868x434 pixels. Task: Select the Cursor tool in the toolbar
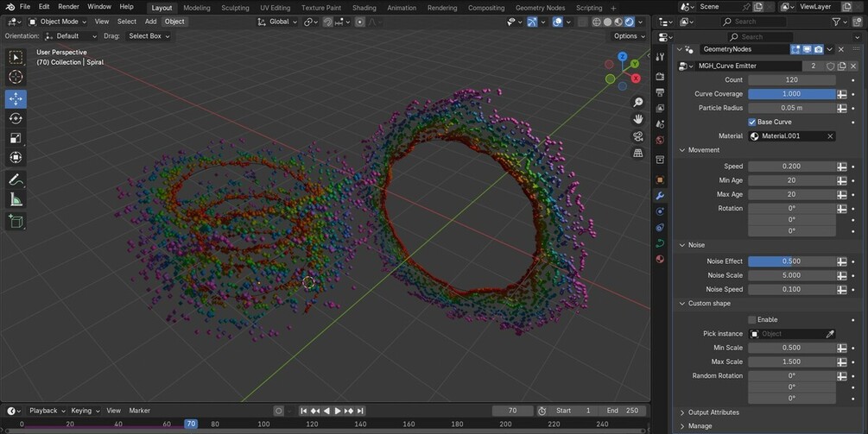tap(16, 77)
